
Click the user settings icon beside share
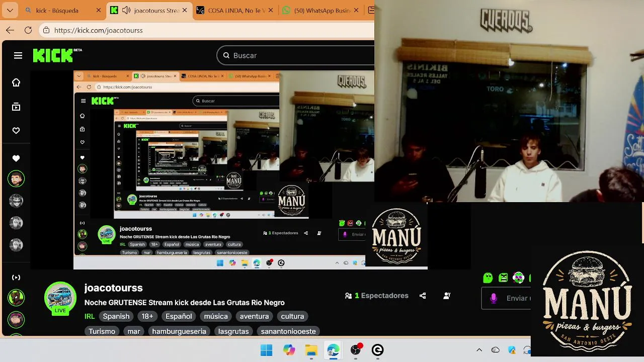coord(447,296)
